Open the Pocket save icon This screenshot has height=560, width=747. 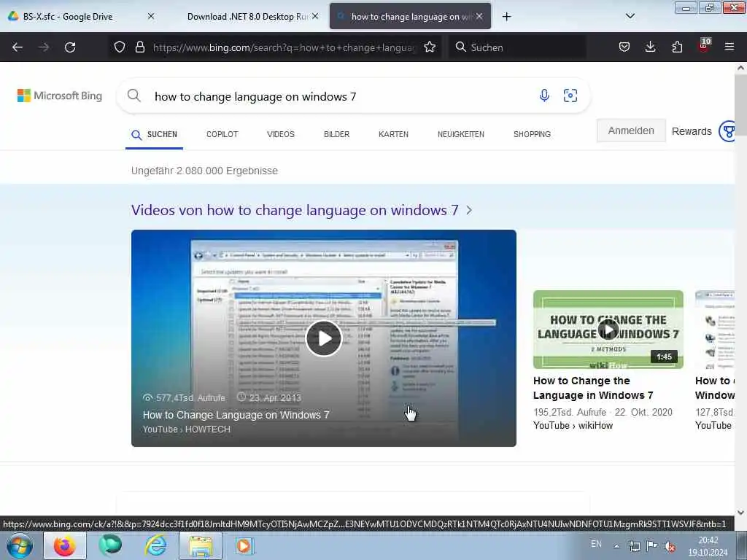point(624,47)
